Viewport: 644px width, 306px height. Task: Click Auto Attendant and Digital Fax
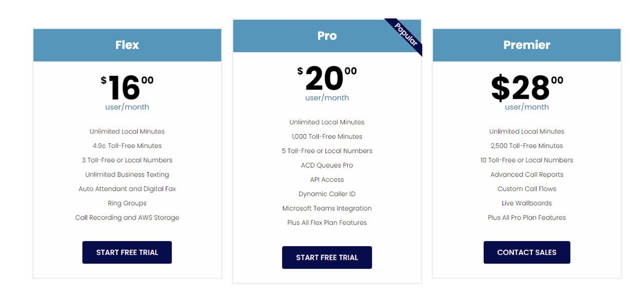[x=127, y=189]
